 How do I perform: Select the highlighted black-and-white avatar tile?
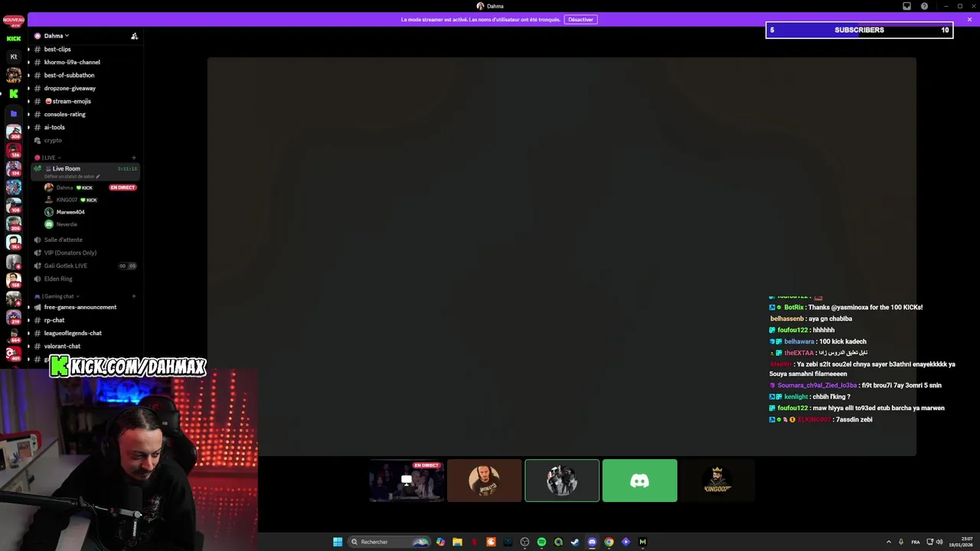(x=562, y=481)
